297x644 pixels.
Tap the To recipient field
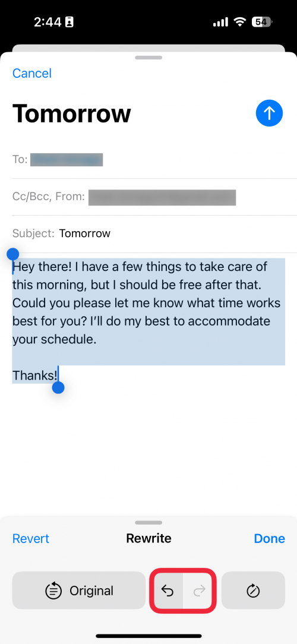(x=154, y=159)
